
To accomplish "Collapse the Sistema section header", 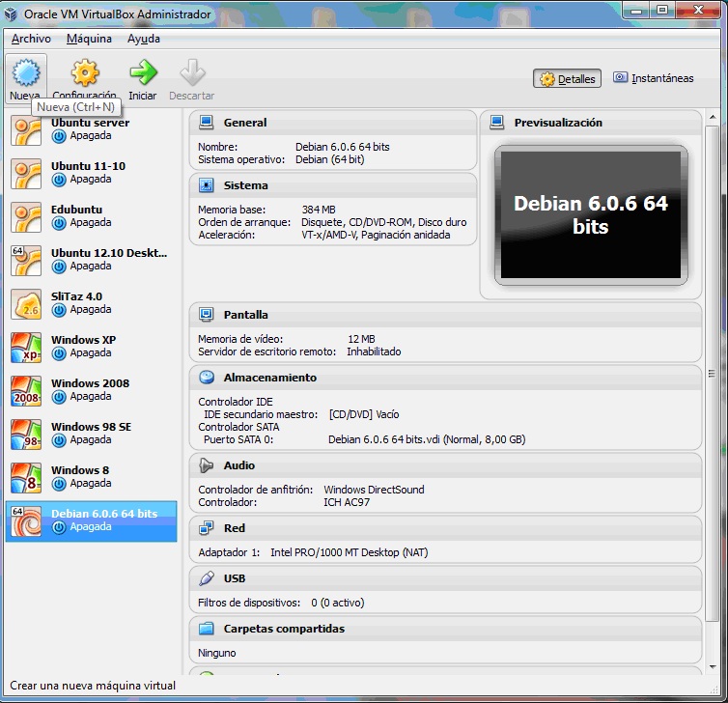I will 245,185.
